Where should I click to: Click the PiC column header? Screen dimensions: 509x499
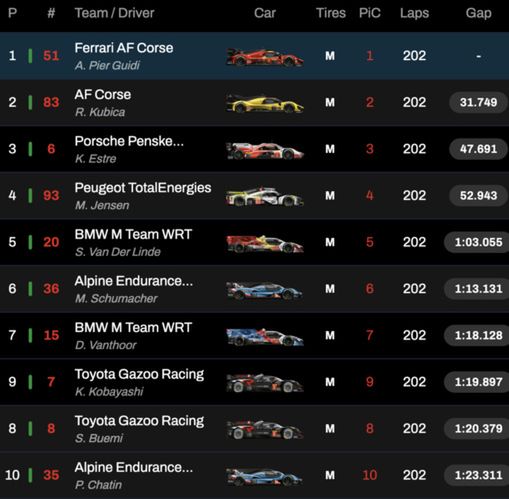pos(370,13)
